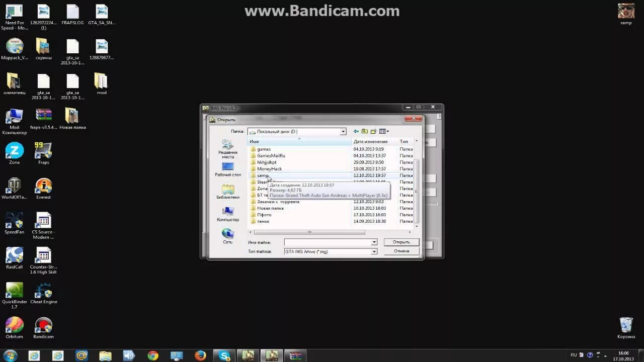Select the Zona desktop shortcut
Viewport: 644px width, 362px height.
pyautogui.click(x=15, y=154)
